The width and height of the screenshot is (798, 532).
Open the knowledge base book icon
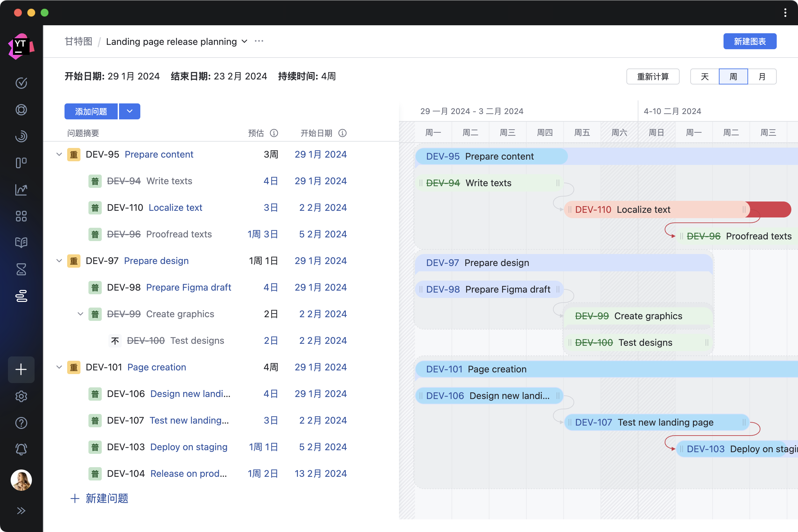(x=21, y=243)
